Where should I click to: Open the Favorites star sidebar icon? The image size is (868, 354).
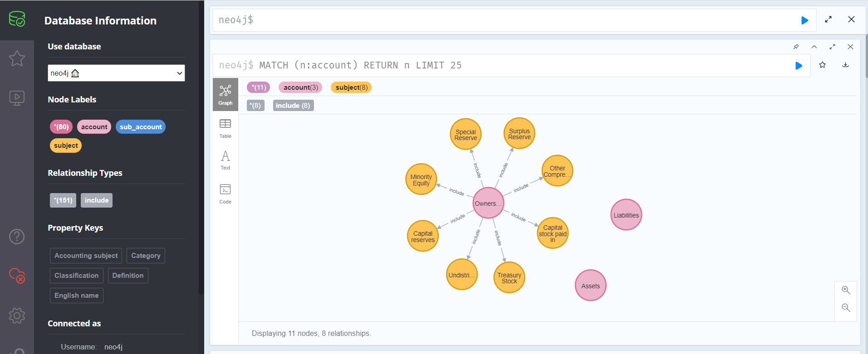pyautogui.click(x=17, y=58)
